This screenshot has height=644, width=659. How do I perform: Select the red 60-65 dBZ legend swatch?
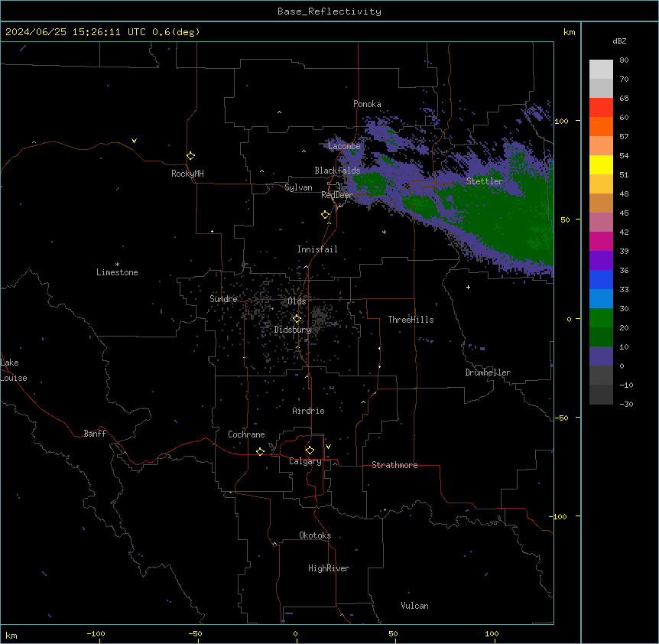coord(601,107)
